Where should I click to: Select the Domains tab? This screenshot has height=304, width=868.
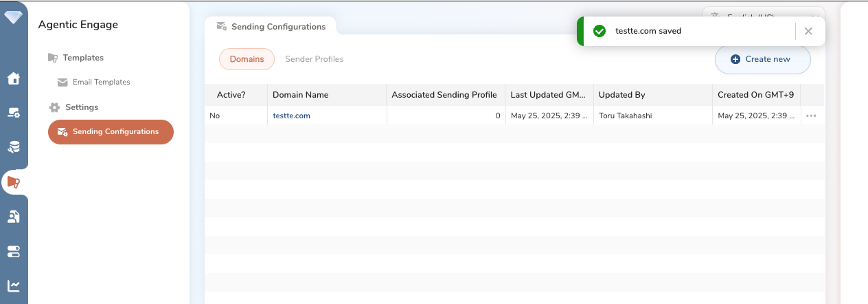[x=247, y=59]
